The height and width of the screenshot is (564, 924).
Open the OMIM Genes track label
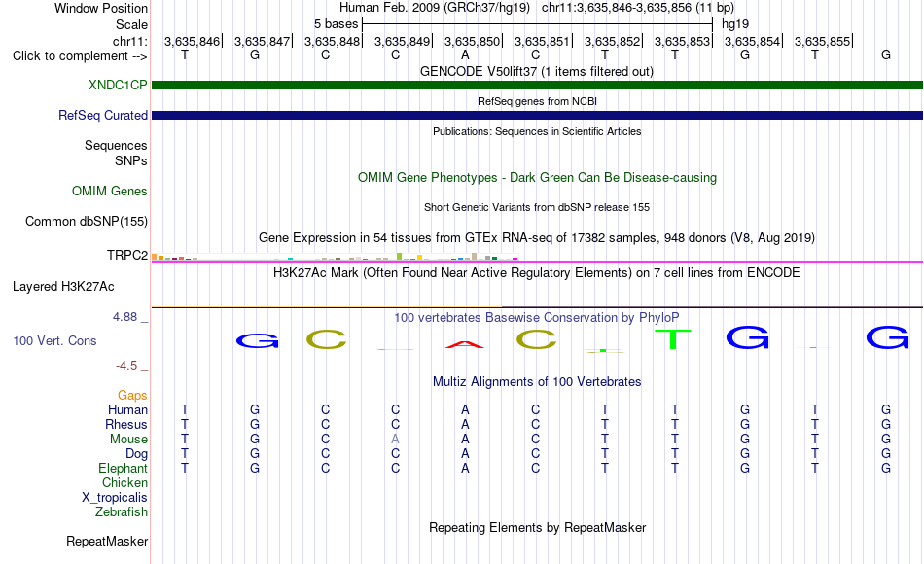pos(110,191)
